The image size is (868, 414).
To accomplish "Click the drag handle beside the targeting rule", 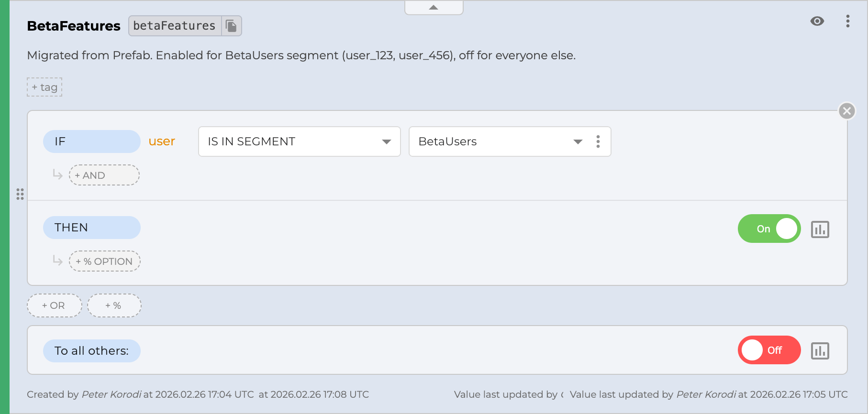I will pos(20,195).
